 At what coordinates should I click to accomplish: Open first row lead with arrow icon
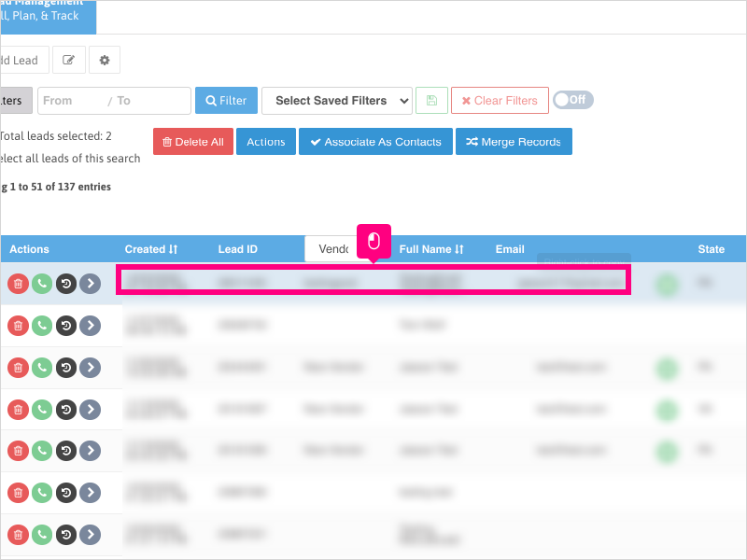point(90,284)
